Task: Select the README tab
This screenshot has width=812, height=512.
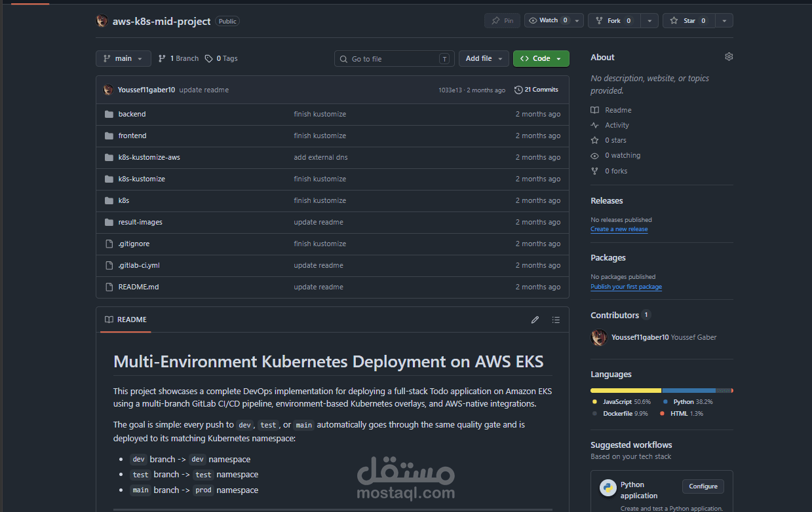Action: tap(126, 320)
